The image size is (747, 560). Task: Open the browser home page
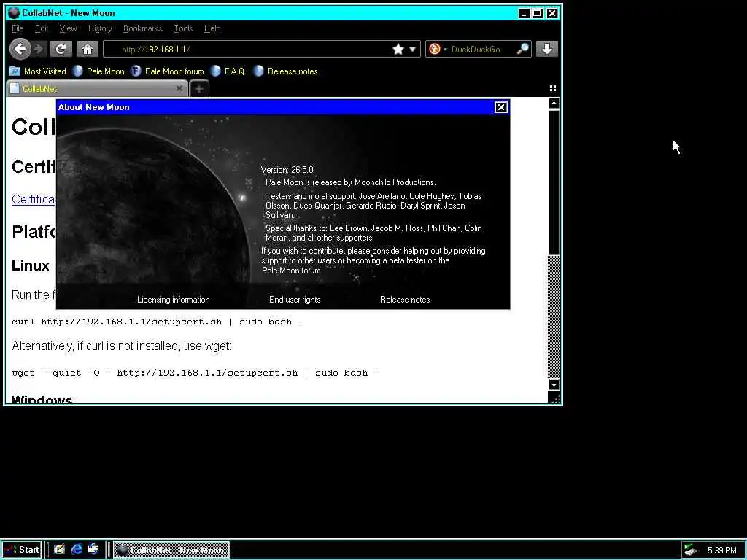click(88, 49)
